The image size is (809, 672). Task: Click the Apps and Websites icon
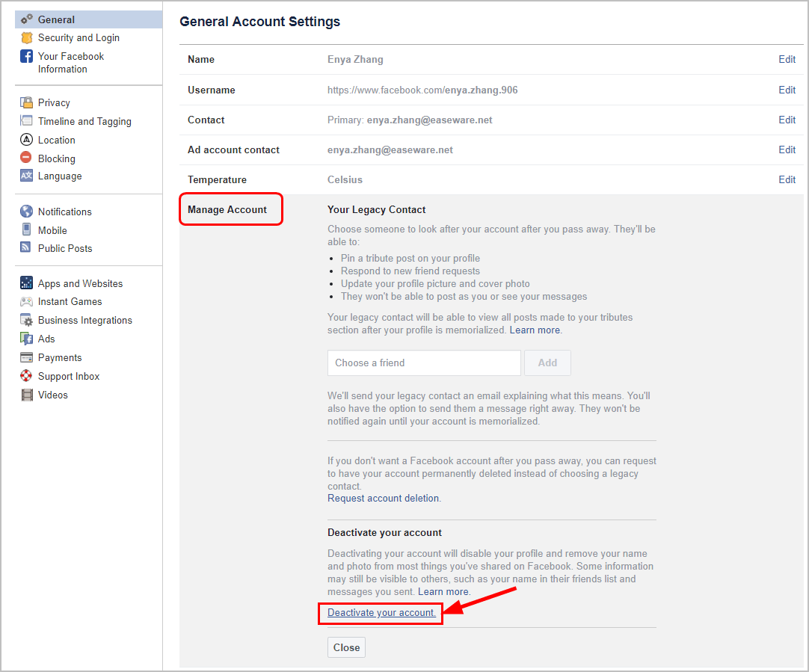coord(26,283)
